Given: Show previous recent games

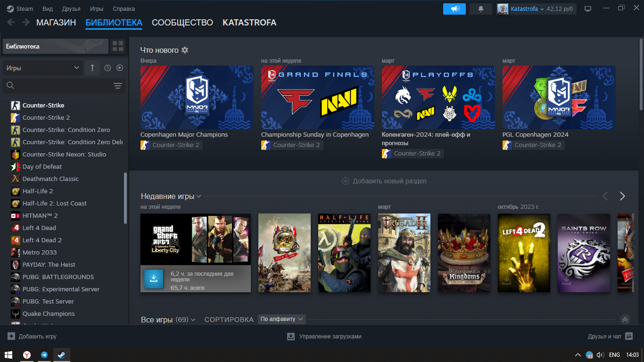Looking at the screenshot, I should tap(605, 196).
